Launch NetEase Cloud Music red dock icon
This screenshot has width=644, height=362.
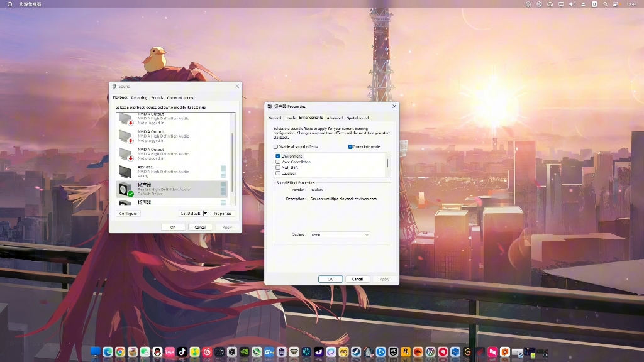[207, 352]
